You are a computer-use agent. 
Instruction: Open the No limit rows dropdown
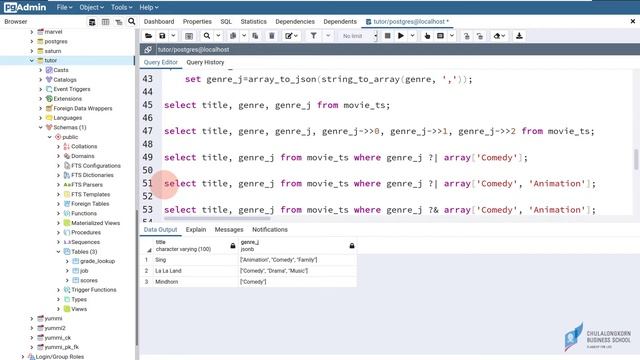pos(358,36)
